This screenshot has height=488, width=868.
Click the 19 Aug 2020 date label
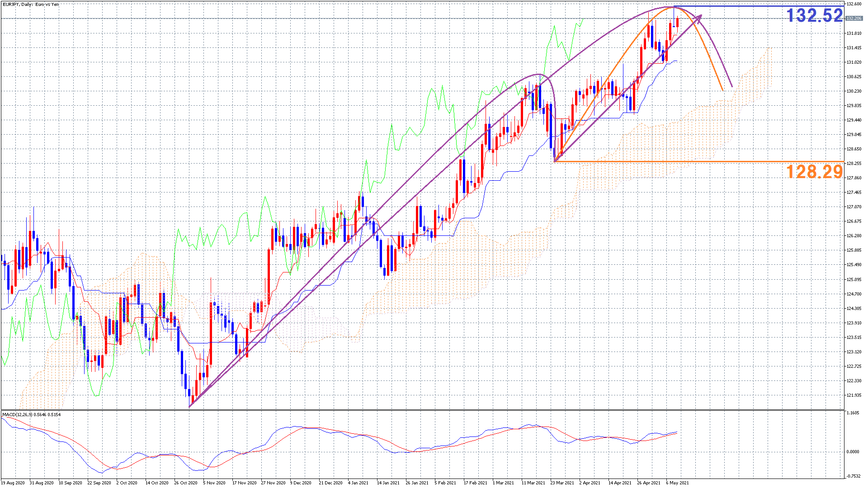point(13,483)
